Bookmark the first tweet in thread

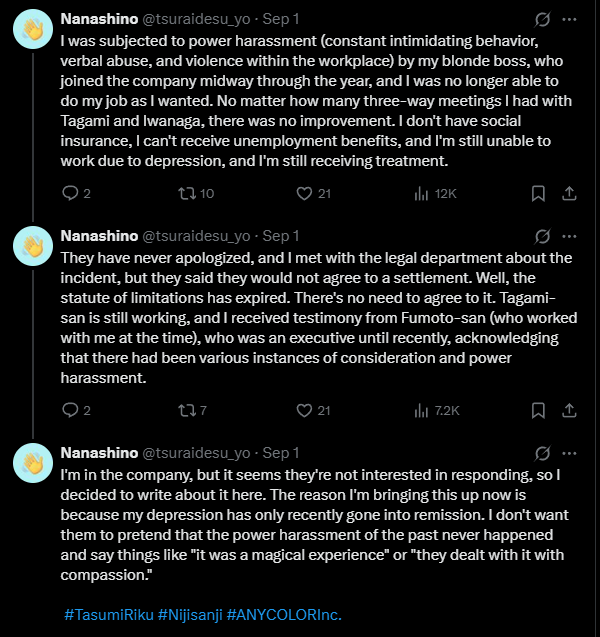pos(538,193)
